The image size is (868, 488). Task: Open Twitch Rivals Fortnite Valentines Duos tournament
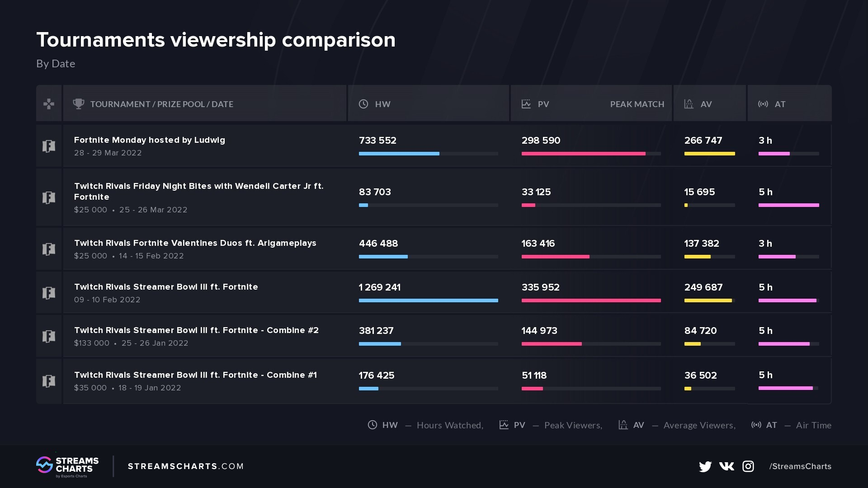point(195,243)
